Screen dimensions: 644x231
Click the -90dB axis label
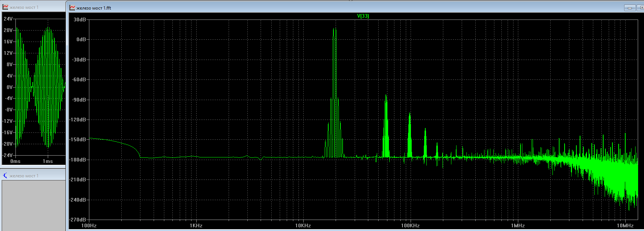(x=79, y=100)
